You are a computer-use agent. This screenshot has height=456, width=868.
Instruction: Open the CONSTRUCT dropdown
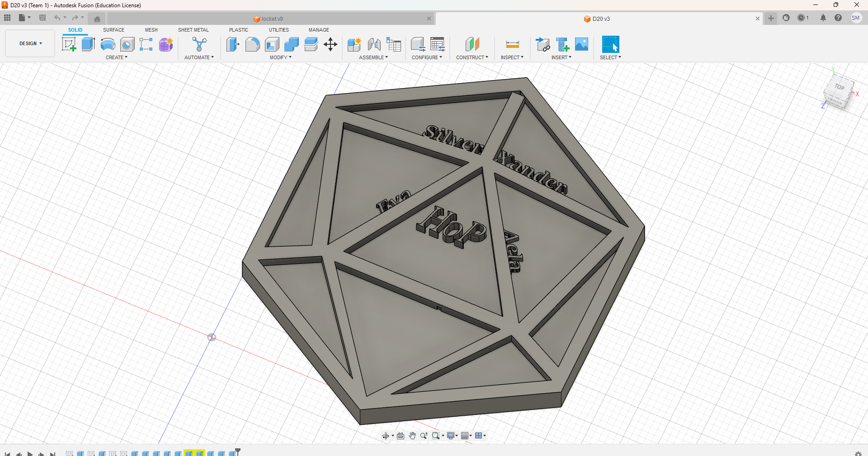[472, 57]
